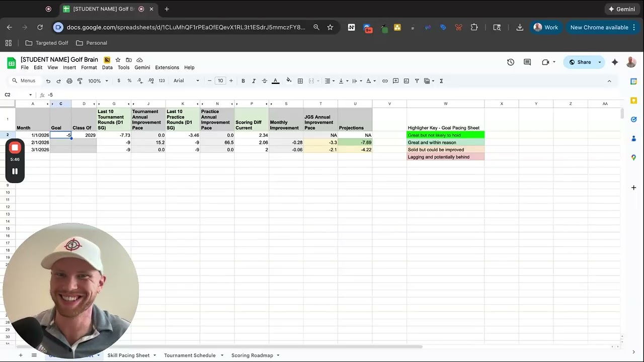Increase decimal places in the toolbar
Image resolution: width=644 pixels, height=362 pixels.
(150, 81)
